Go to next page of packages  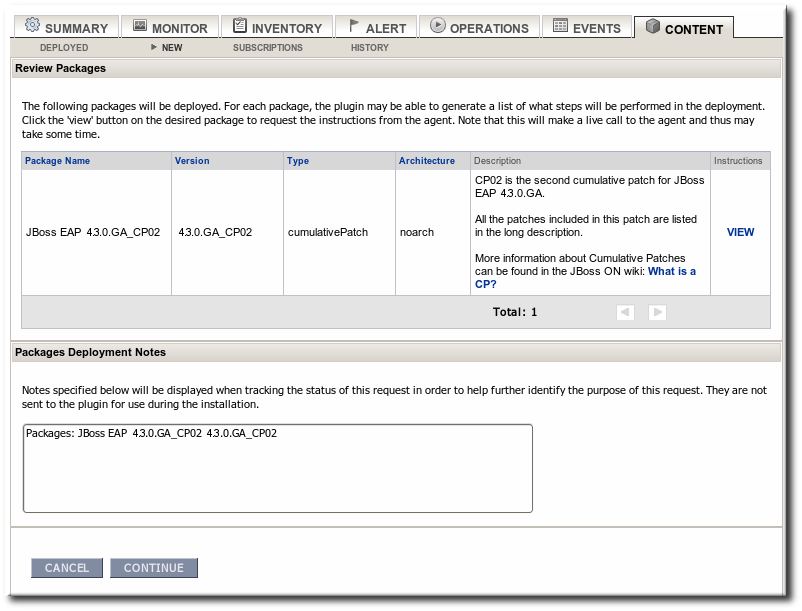pos(657,312)
